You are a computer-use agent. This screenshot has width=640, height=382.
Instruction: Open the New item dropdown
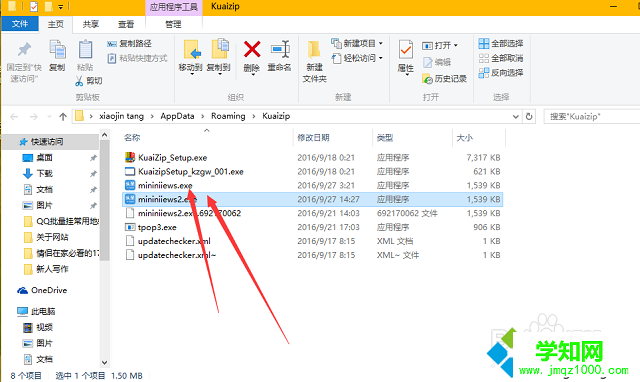pyautogui.click(x=357, y=43)
